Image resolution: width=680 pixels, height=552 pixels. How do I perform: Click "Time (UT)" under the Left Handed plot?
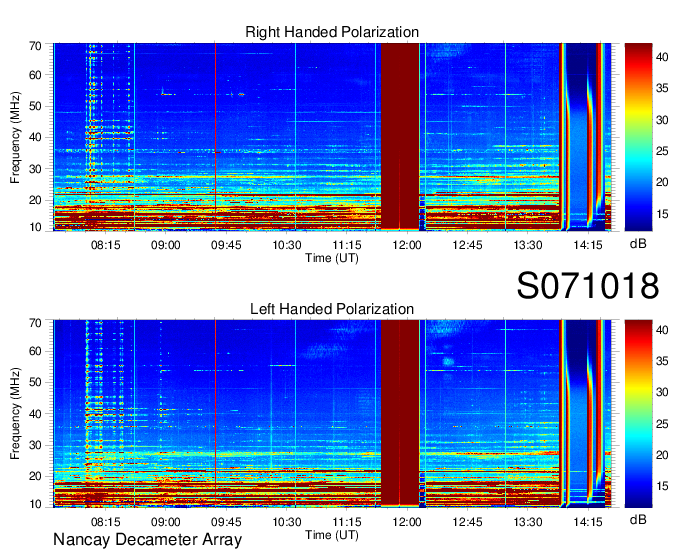pyautogui.click(x=332, y=535)
